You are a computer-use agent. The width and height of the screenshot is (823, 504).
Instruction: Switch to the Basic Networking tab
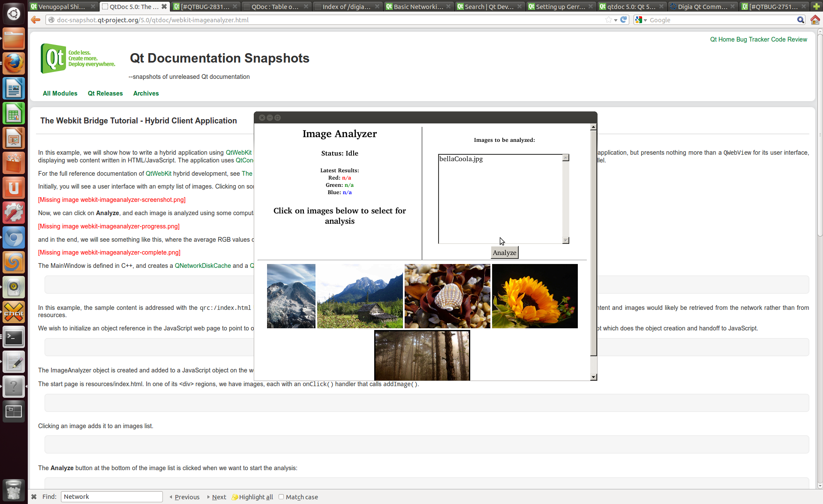pyautogui.click(x=418, y=6)
